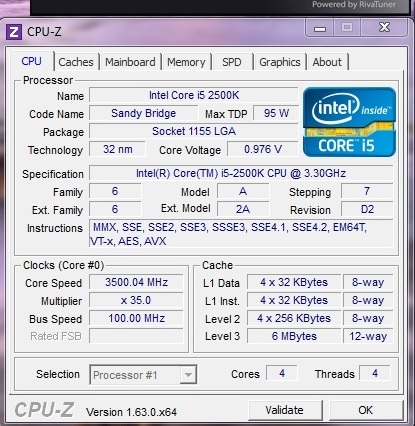
Task: Click the Specification field i5-2500K CPU @ 3.30GHz
Action: tap(241, 173)
